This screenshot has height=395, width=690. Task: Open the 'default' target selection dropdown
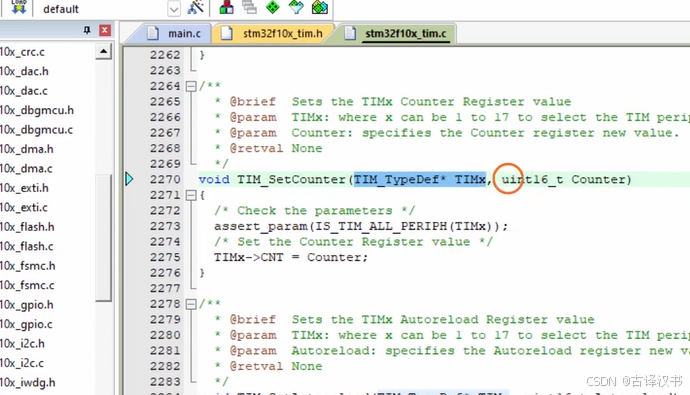(x=174, y=9)
